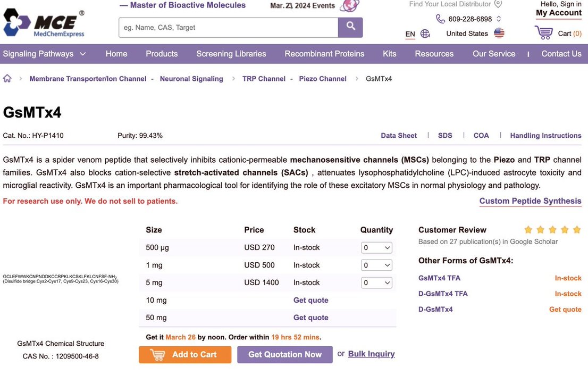Open quantity dropdown for 5 mg
588x383 pixels.
pyautogui.click(x=376, y=282)
